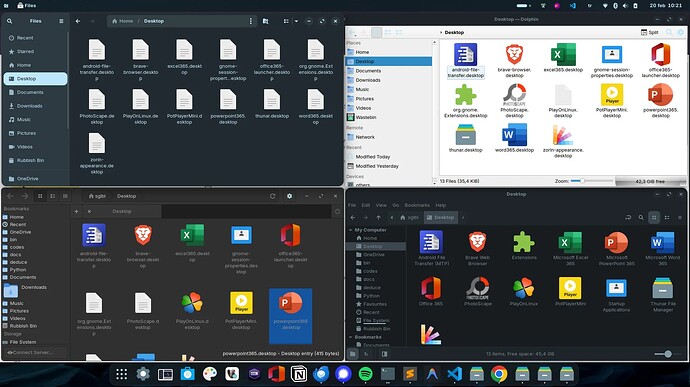Expand breadcrumb arrow before Desktop in Dolphin
Screen dimensions: 690x387
pyautogui.click(x=441, y=32)
